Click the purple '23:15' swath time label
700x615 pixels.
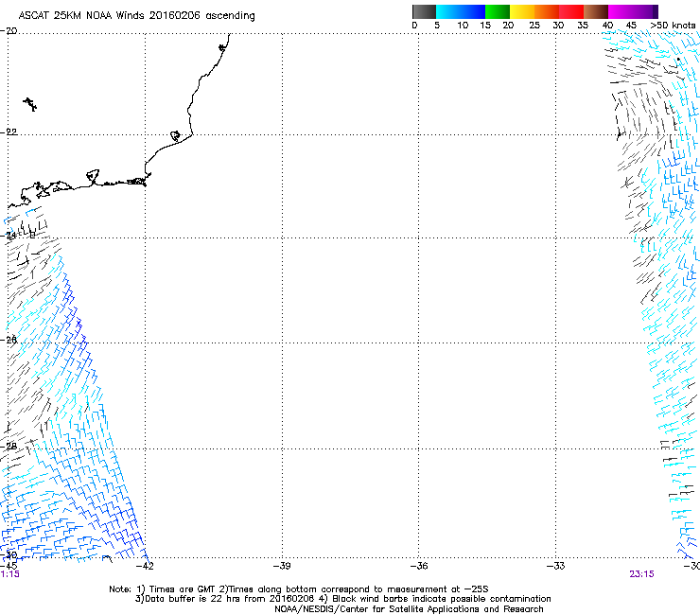pyautogui.click(x=641, y=574)
